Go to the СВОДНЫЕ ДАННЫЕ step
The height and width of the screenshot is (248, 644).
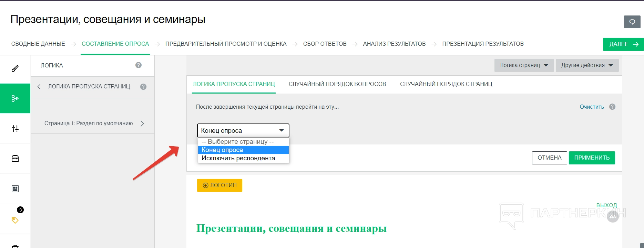pos(38,44)
